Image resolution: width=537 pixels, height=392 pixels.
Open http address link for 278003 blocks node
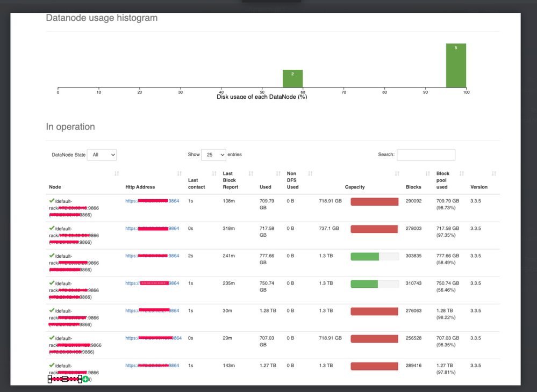coord(152,229)
